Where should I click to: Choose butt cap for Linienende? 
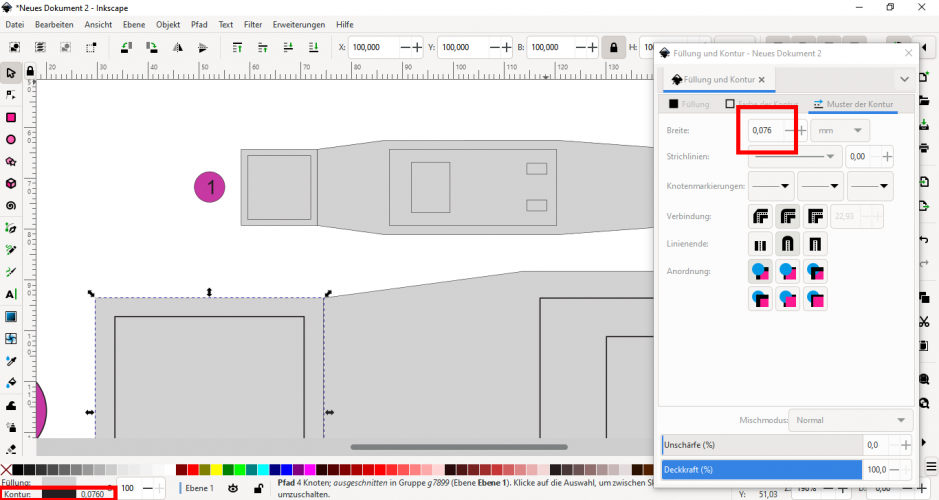click(x=761, y=244)
